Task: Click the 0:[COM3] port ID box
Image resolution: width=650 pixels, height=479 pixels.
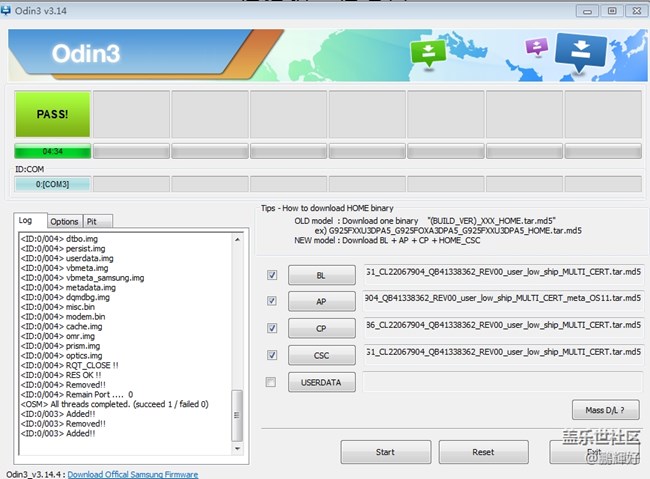Action: point(52,184)
